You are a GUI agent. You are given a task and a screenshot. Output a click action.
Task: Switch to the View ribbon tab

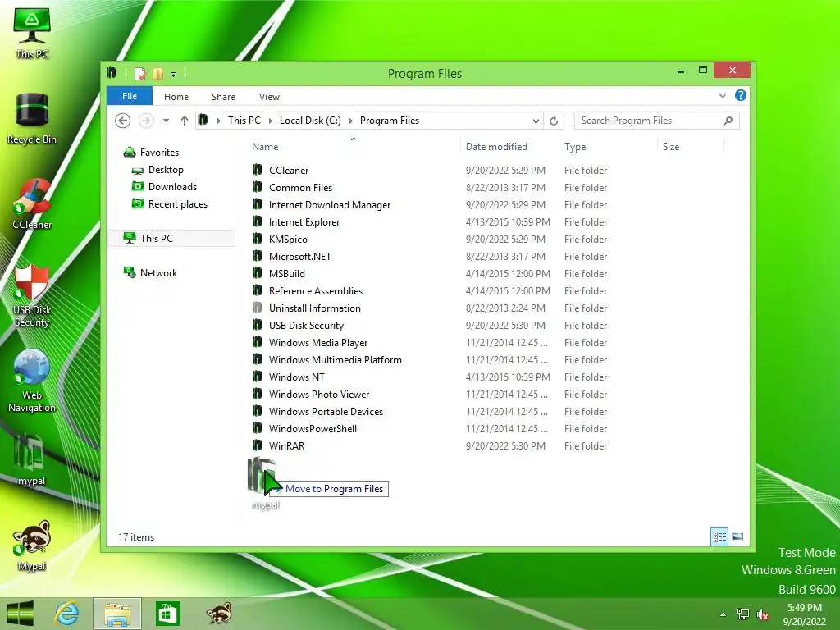pos(269,97)
